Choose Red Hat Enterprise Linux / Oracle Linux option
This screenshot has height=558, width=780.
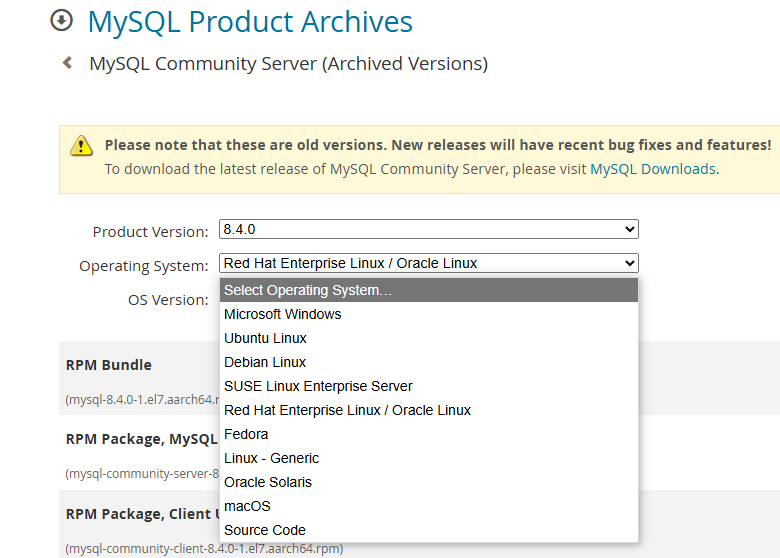pos(347,410)
